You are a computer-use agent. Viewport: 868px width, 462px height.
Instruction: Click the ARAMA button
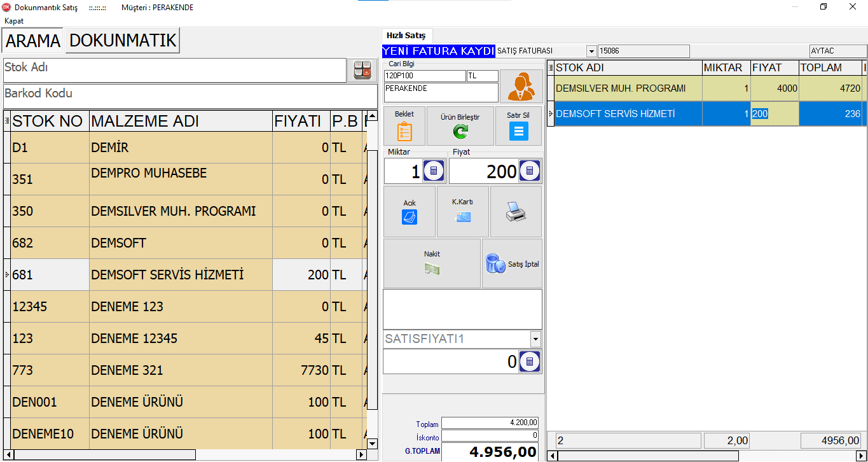pyautogui.click(x=33, y=41)
